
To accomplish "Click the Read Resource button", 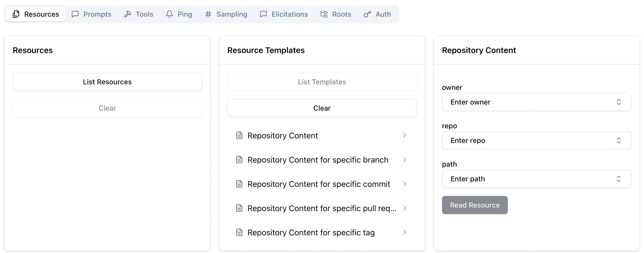I will tap(475, 205).
